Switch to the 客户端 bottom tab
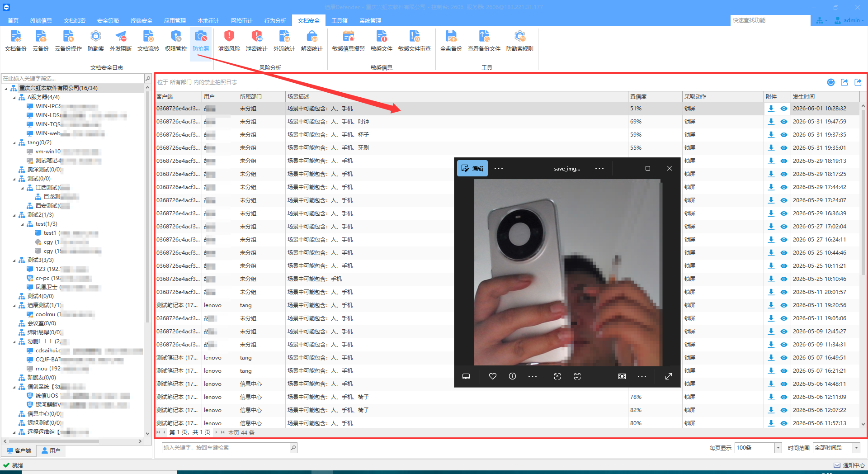Screen dimensions: 868x474 pos(19,450)
